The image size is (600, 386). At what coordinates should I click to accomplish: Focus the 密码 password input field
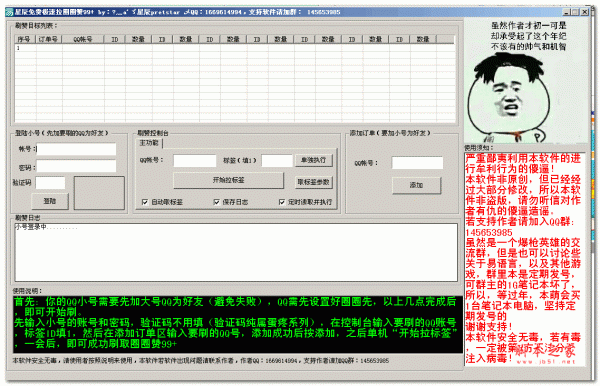coord(76,166)
